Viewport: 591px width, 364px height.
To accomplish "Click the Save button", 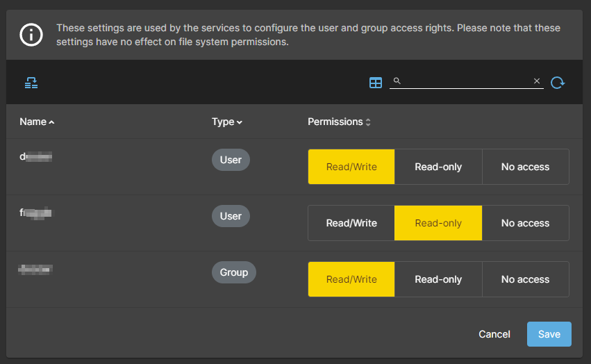I will (549, 334).
